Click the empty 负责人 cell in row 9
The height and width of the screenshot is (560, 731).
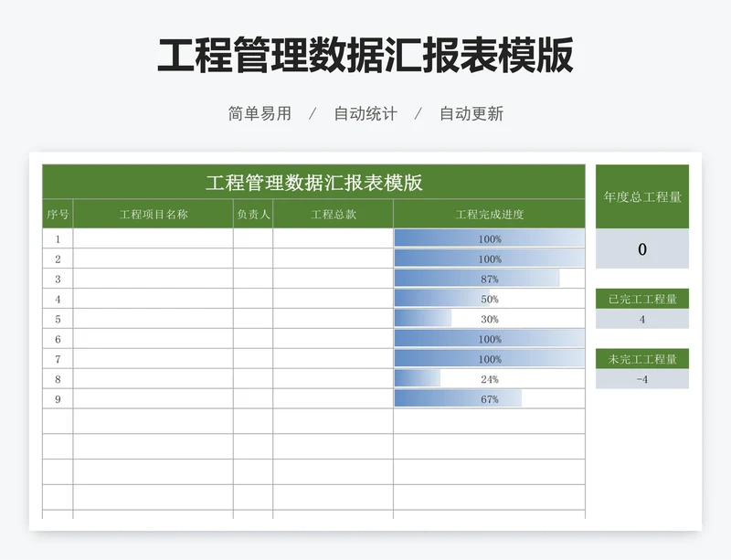[253, 399]
